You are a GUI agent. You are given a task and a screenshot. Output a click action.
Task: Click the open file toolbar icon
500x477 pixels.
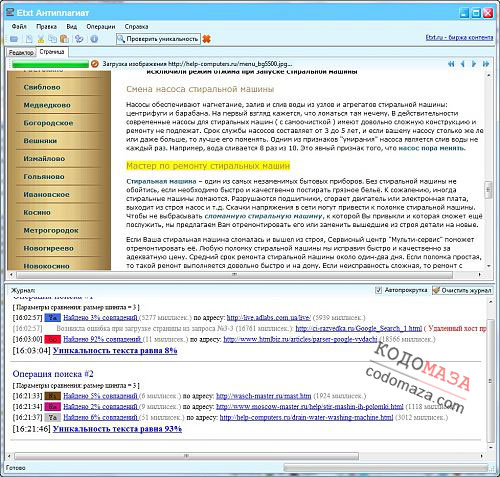tap(14, 39)
